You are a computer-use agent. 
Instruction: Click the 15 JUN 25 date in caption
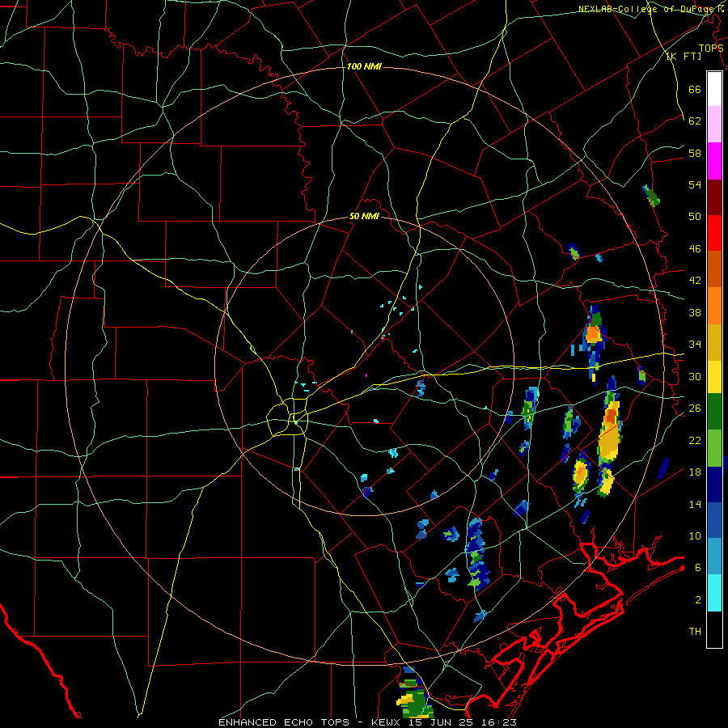pyautogui.click(x=440, y=722)
